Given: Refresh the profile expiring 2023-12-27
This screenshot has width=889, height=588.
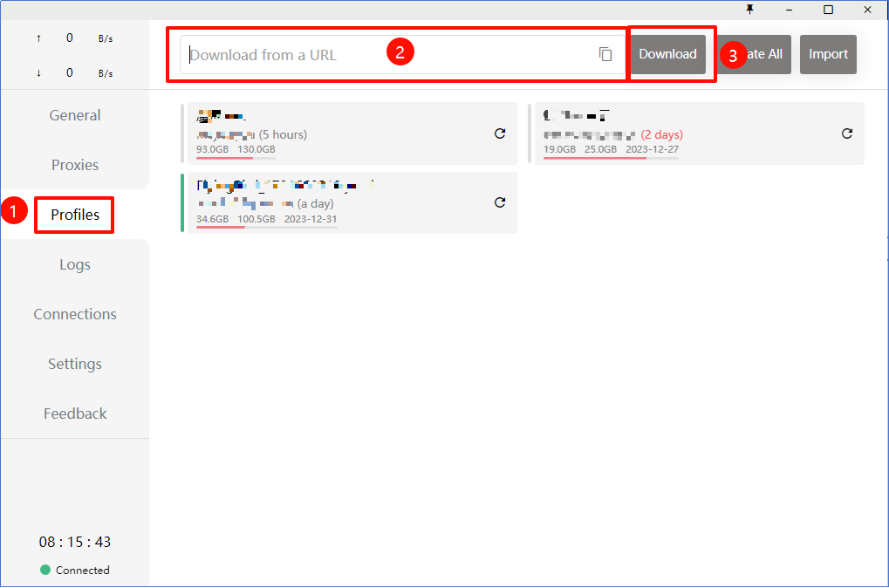Looking at the screenshot, I should (x=846, y=133).
